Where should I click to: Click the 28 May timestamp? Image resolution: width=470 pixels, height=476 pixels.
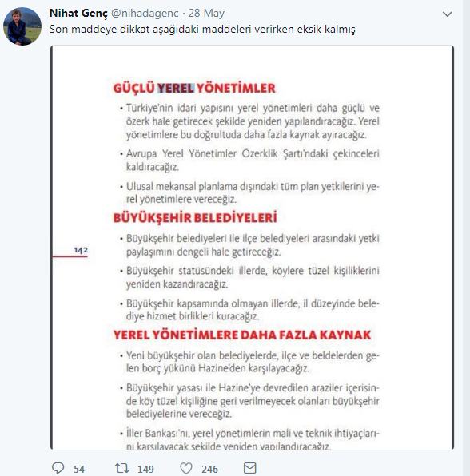click(x=206, y=13)
